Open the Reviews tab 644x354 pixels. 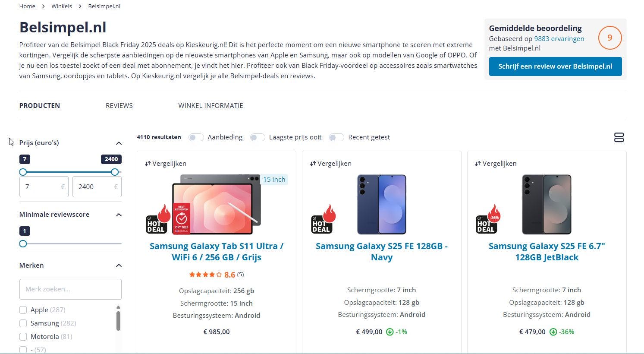pyautogui.click(x=119, y=106)
